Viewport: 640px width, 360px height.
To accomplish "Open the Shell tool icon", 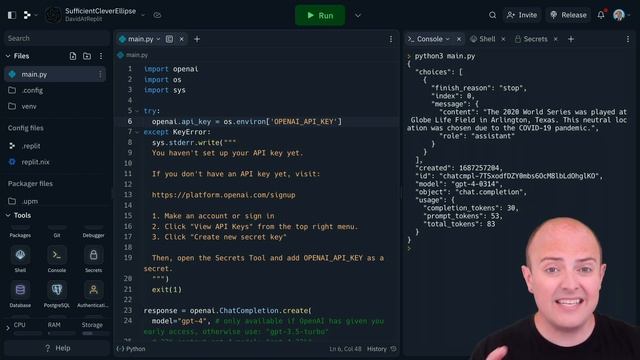I will coord(20,256).
